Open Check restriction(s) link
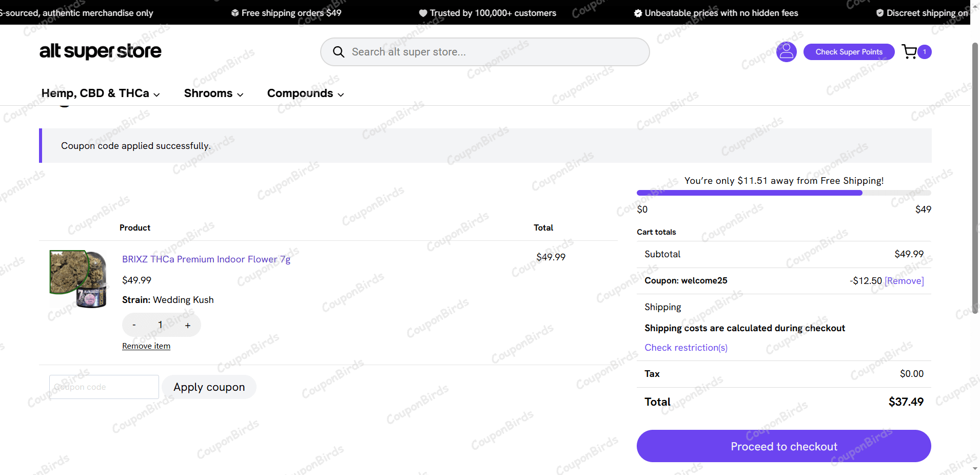The width and height of the screenshot is (980, 475). pyautogui.click(x=686, y=348)
